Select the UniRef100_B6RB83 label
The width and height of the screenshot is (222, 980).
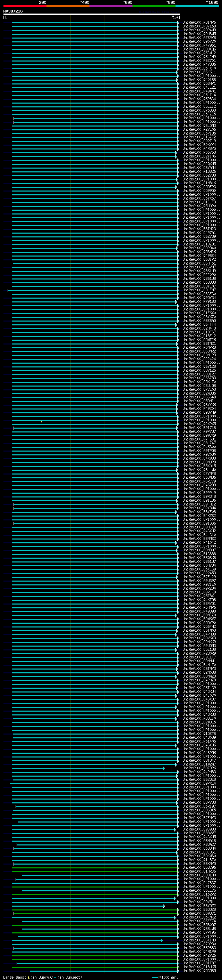click(199, 948)
